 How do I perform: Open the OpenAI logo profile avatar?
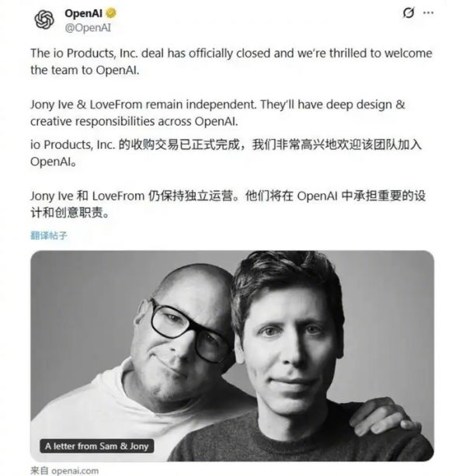coord(44,19)
